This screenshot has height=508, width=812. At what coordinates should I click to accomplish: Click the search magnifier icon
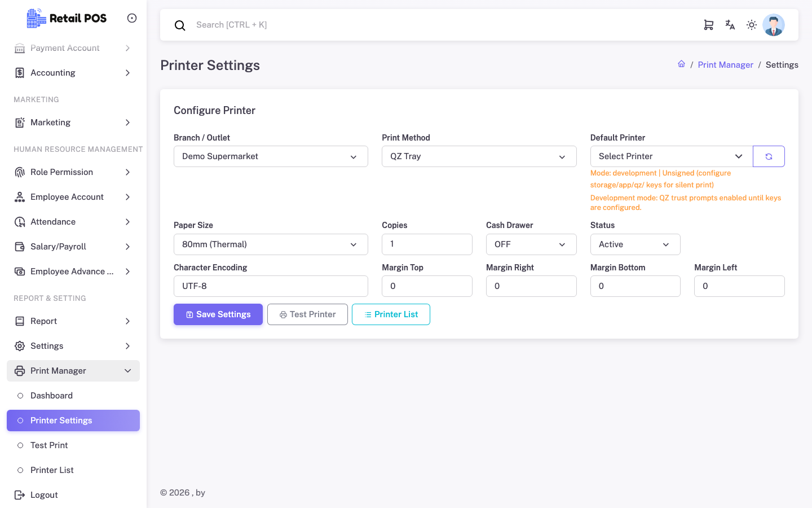180,25
